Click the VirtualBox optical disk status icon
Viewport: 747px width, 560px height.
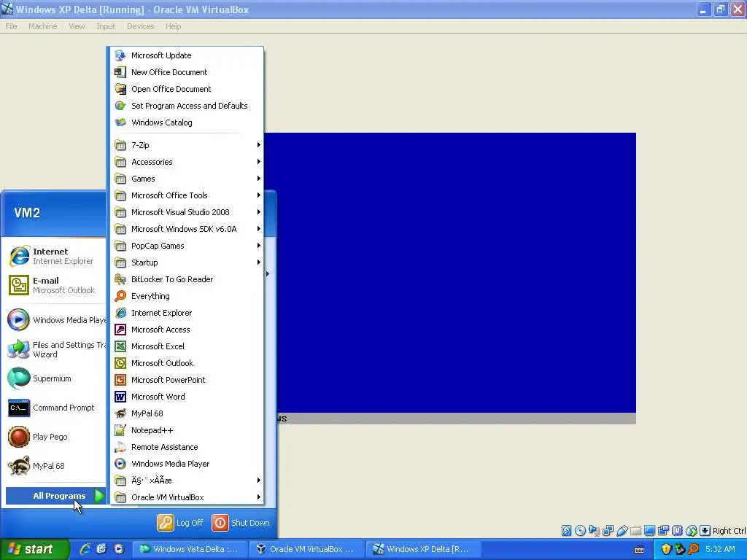[x=580, y=531]
